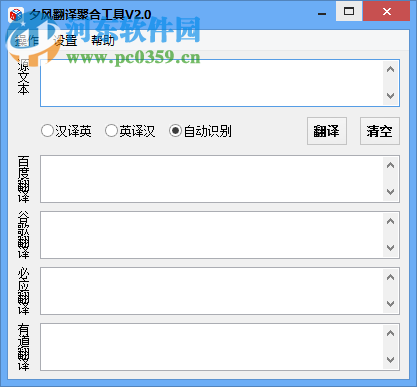This screenshot has height=387, width=417.
Task: Select the 自动识别 radio button
Action: 200,131
